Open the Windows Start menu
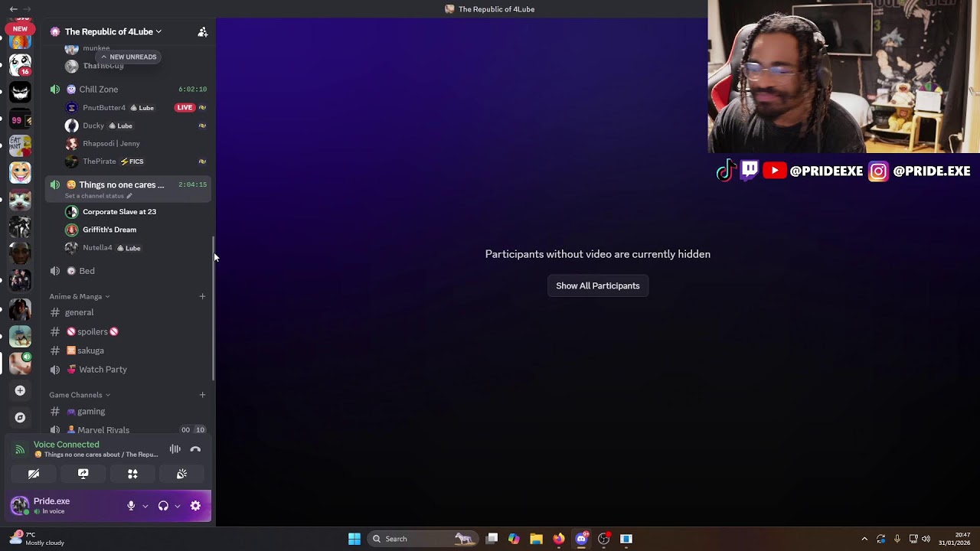Image resolution: width=980 pixels, height=551 pixels. coord(354,539)
